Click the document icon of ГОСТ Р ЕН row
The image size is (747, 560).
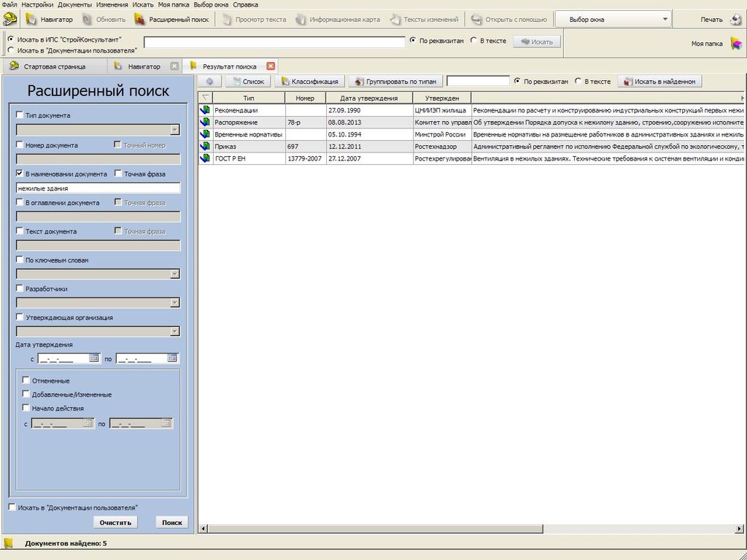click(205, 158)
